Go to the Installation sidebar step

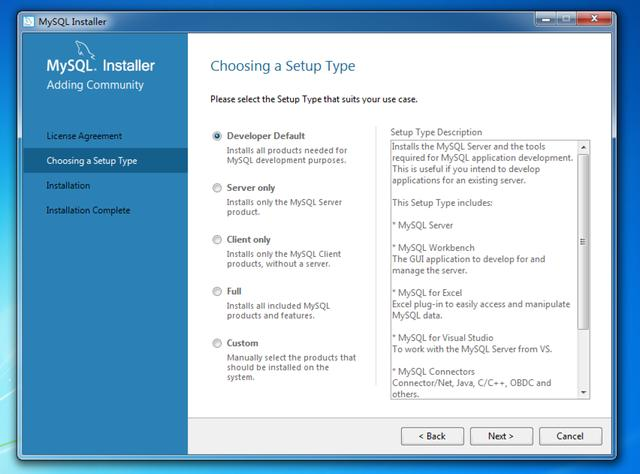pos(68,186)
